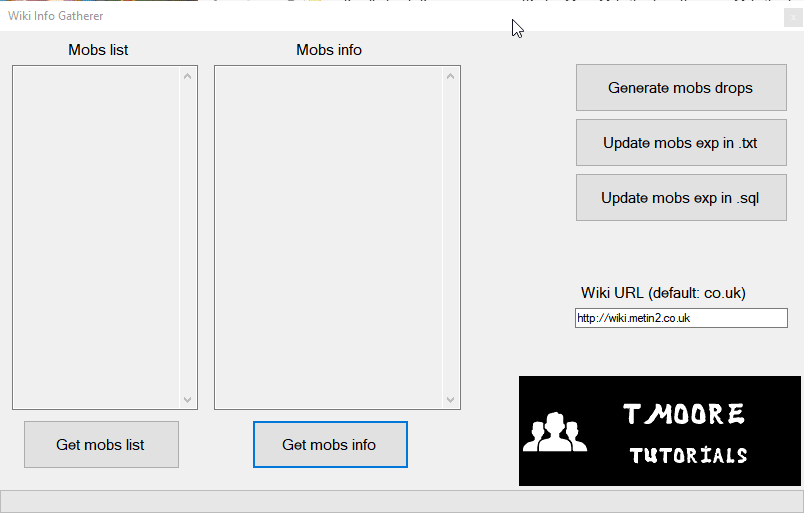Click the Mobs list scrollbar up arrow
The width and height of the screenshot is (804, 513).
(187, 76)
